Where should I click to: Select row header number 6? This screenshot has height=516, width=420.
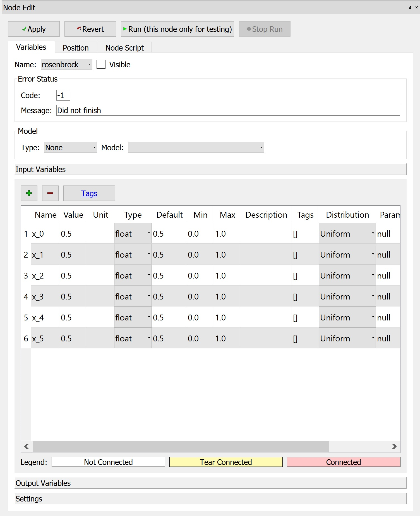coord(26,338)
